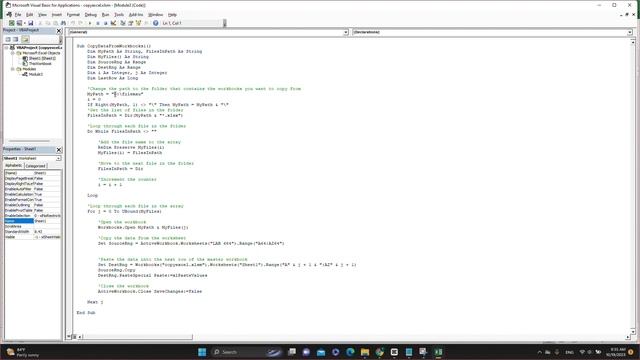The image size is (640, 360).
Task: Switch to the Alphabetic properties tab
Action: [13, 166]
